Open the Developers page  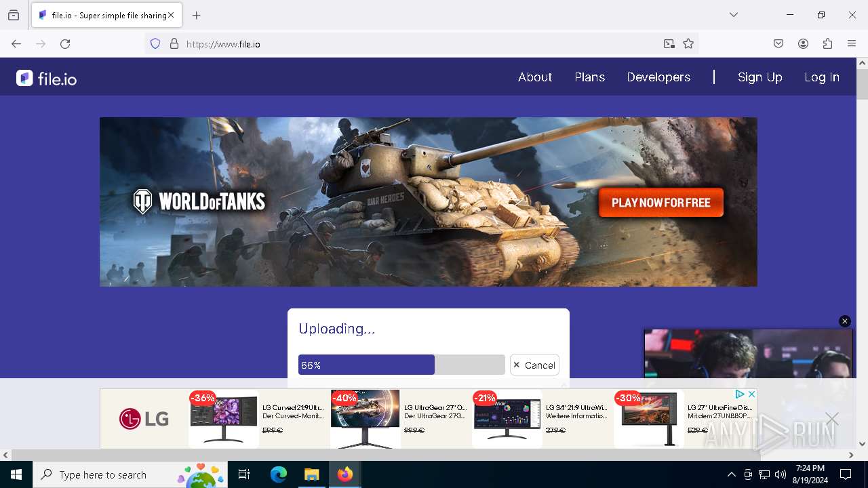click(x=658, y=77)
